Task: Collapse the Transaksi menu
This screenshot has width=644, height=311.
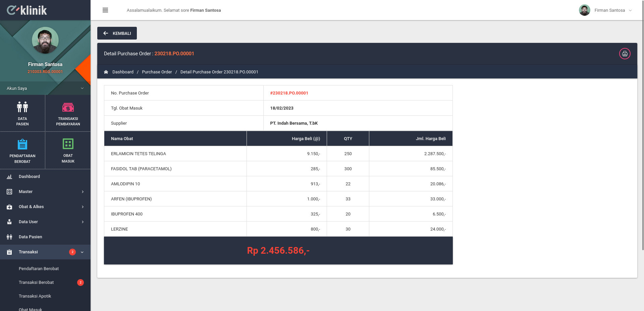Action: pyautogui.click(x=45, y=252)
